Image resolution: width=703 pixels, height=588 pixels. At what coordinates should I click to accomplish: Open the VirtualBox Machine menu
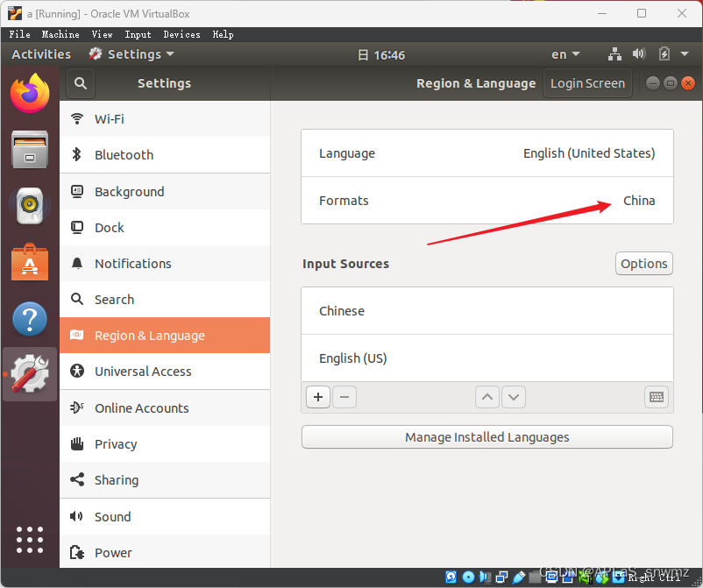tap(60, 34)
